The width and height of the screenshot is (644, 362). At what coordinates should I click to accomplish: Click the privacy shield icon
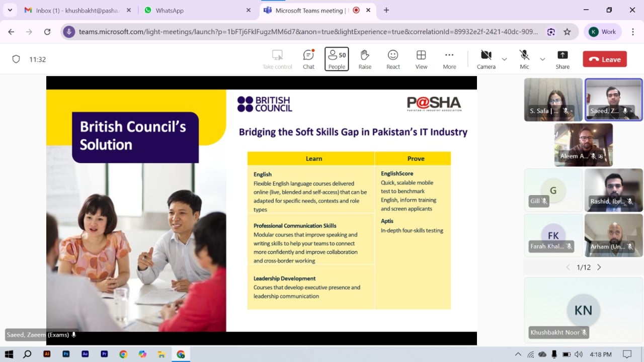(16, 59)
